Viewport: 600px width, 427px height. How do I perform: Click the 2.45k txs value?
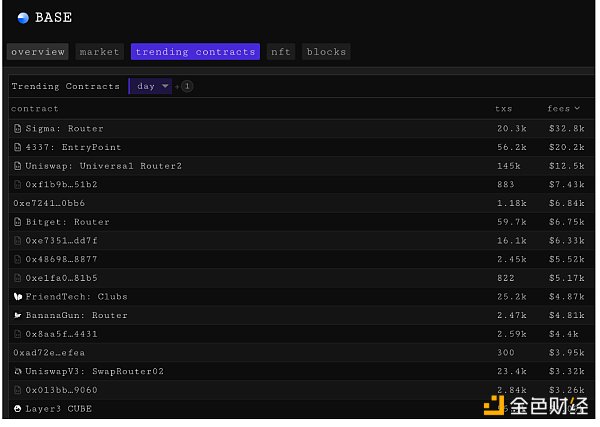tap(512, 259)
